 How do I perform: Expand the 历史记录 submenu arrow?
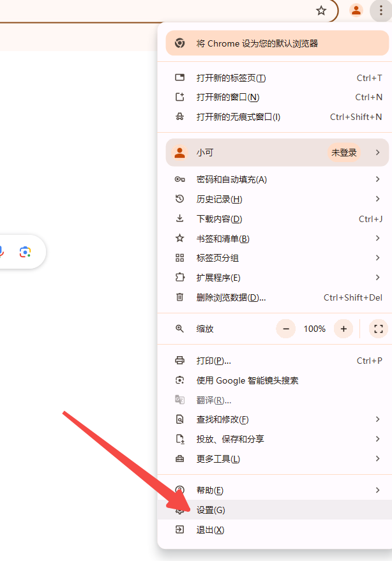coord(378,198)
